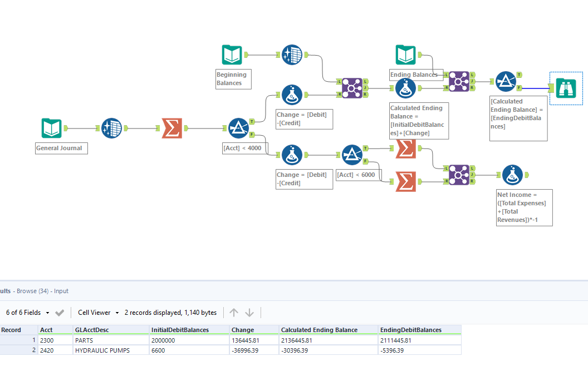
Task: Select the HYDRAULIC PUMPS cell
Action: tap(111, 350)
